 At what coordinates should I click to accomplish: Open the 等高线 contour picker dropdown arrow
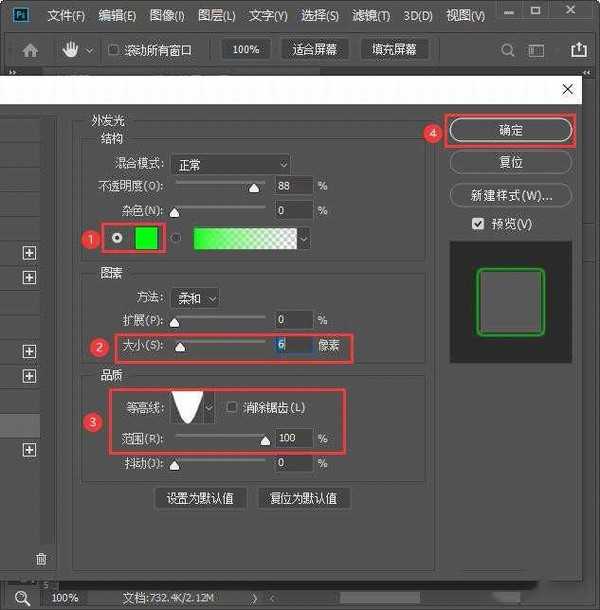[209, 407]
